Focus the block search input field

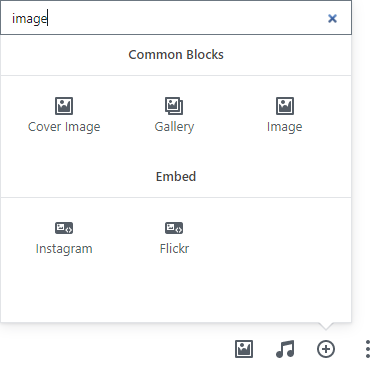point(176,18)
